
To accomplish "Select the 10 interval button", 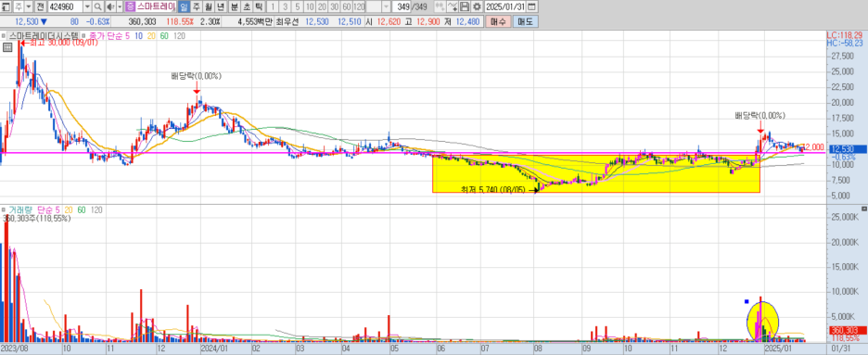I will [x=310, y=6].
